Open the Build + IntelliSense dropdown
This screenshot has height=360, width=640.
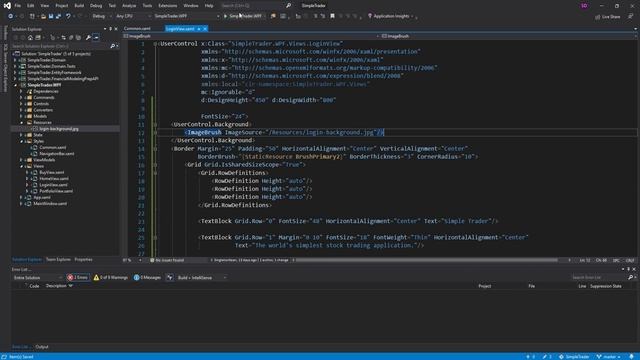[202, 278]
